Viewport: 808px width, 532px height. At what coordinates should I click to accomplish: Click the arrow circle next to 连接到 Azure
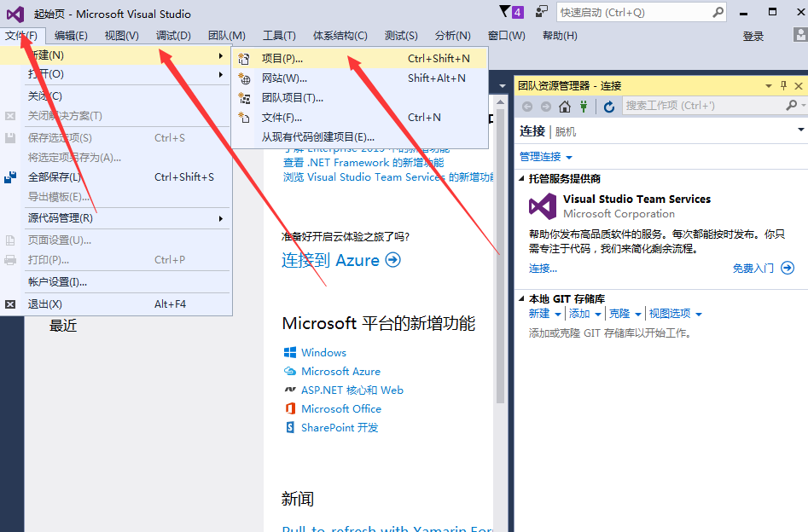(392, 259)
